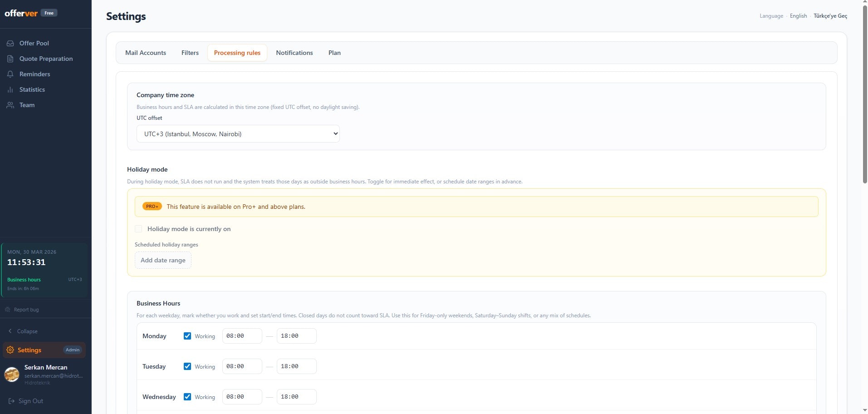Click the Settings item in the sidebar
Image resolution: width=868 pixels, height=414 pixels.
[x=44, y=350]
